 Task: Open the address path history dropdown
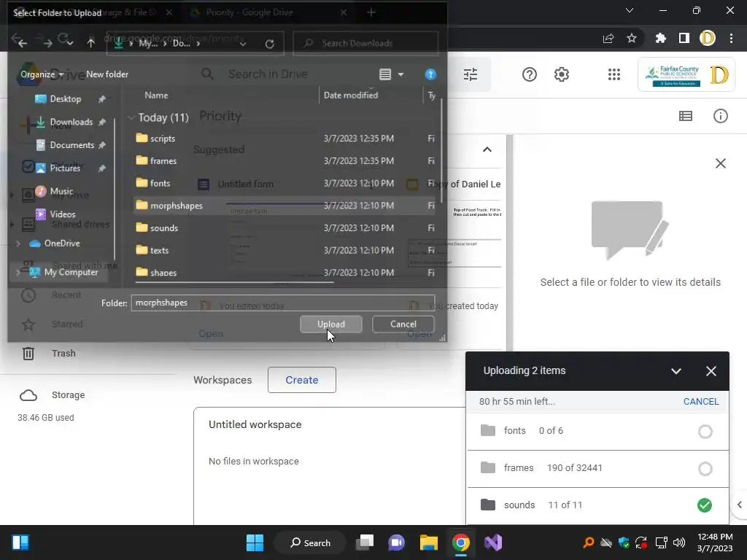click(243, 44)
